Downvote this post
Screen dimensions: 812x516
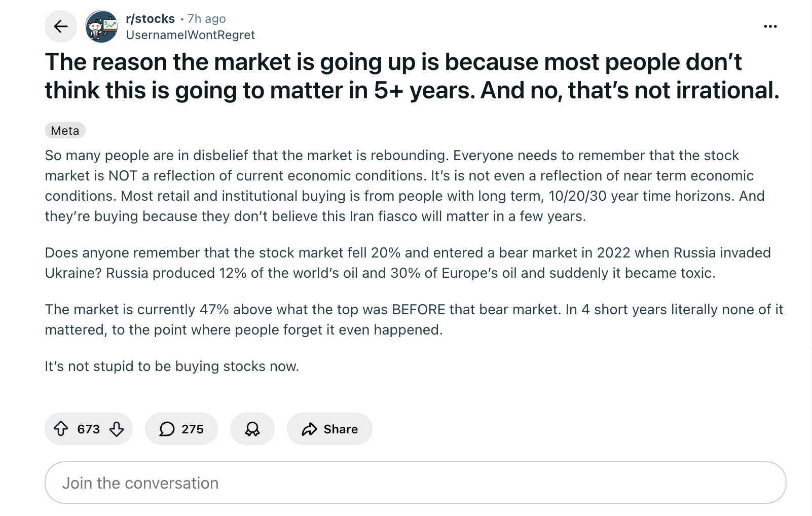point(117,429)
